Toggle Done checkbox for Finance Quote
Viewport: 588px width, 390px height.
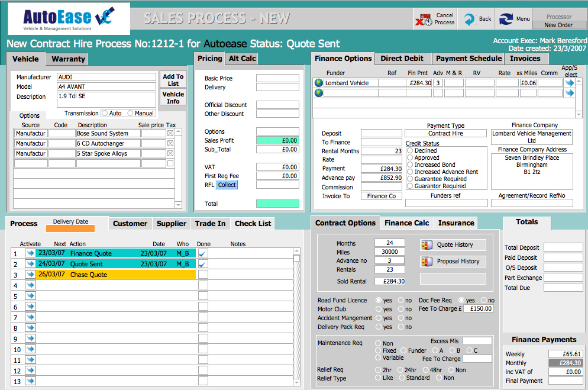pyautogui.click(x=203, y=253)
